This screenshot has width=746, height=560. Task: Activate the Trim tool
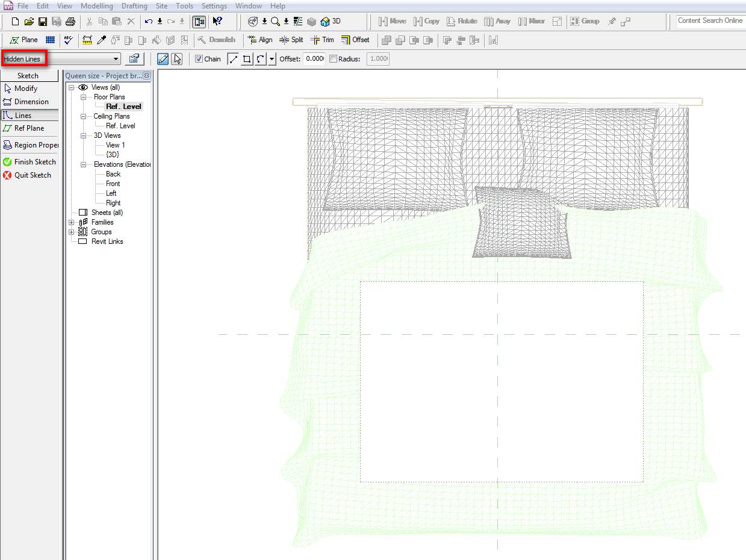pyautogui.click(x=322, y=40)
